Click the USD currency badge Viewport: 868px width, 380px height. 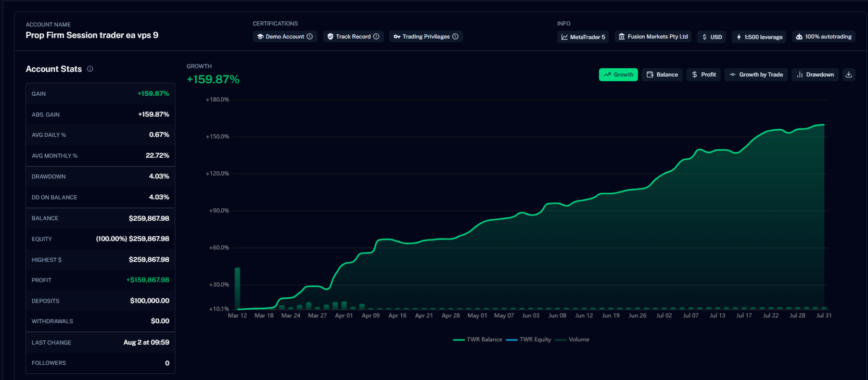click(x=712, y=37)
